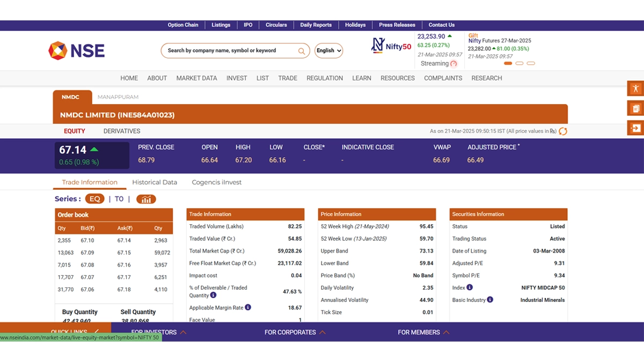The width and height of the screenshot is (644, 362).
Task: Switch to the Historical Data tab
Action: click(155, 182)
